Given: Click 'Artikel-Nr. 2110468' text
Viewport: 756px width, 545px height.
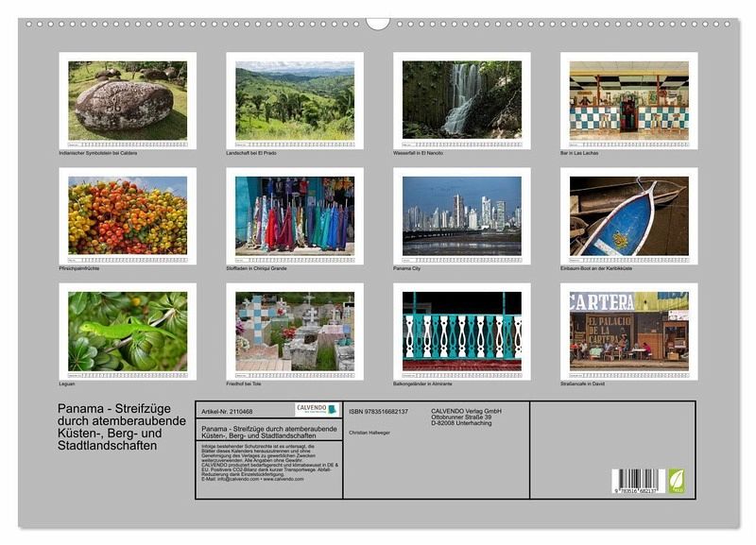Looking at the screenshot, I should click(227, 412).
